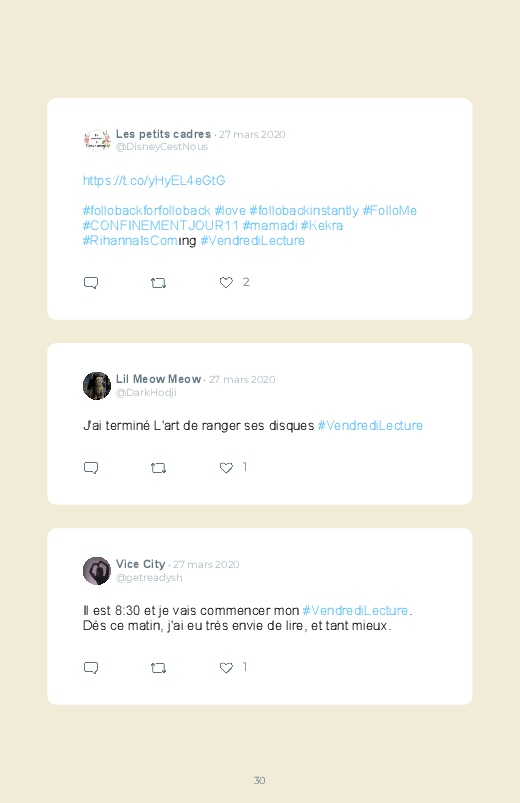Like the Les petits cadres tweet
Image resolution: width=520 pixels, height=803 pixels.
(226, 282)
